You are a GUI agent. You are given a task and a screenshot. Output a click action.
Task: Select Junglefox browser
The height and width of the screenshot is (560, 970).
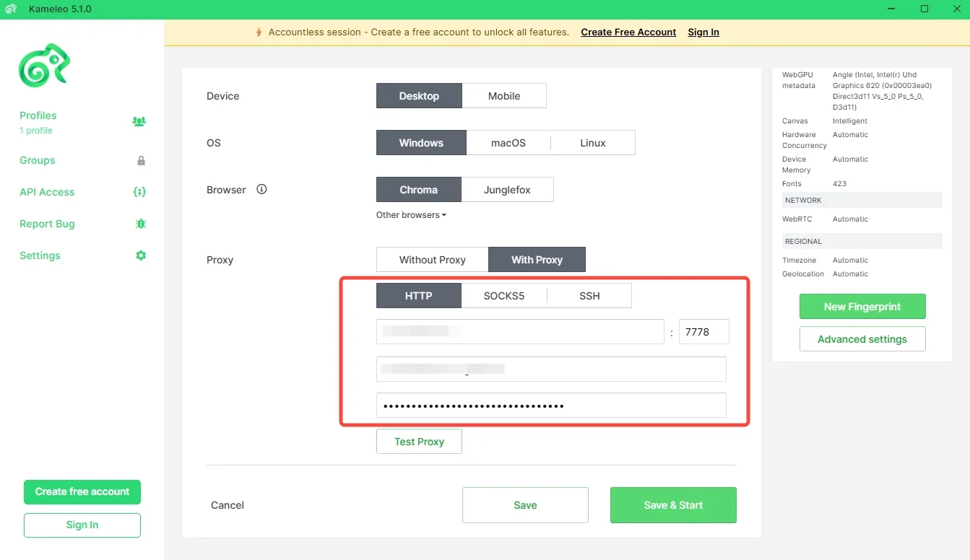507,190
